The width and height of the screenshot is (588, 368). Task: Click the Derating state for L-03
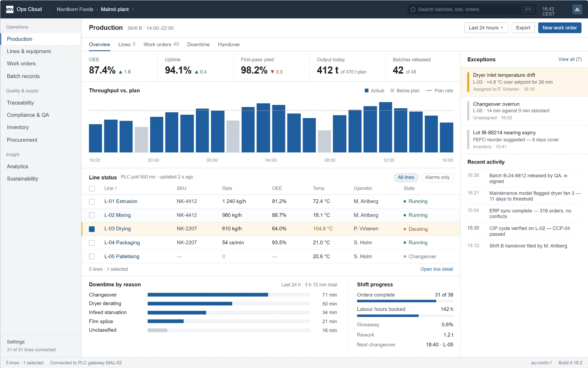point(416,229)
